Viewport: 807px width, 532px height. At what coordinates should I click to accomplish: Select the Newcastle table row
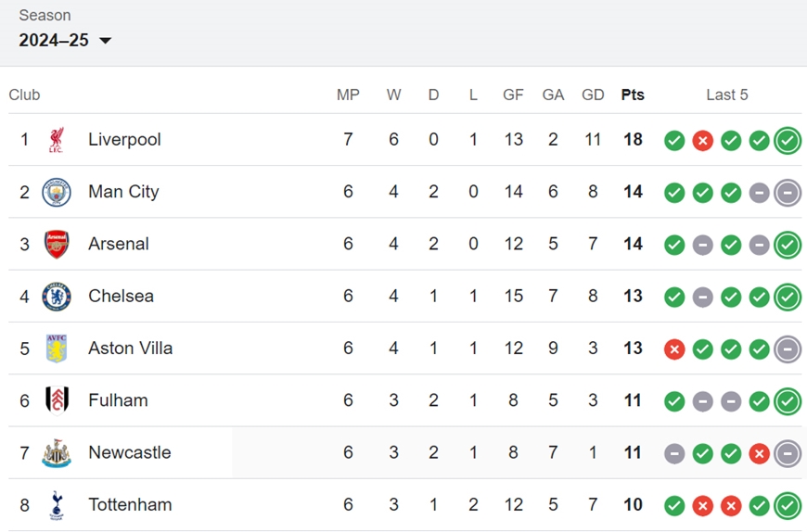[404, 453]
